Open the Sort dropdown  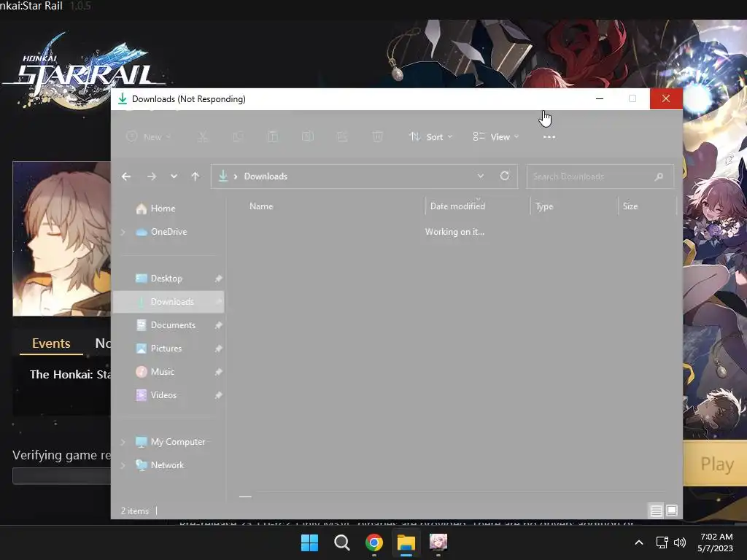coord(431,137)
